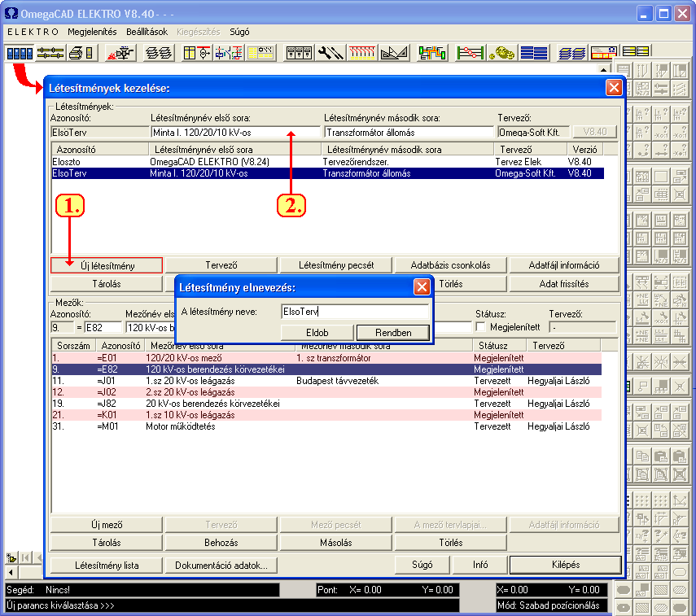Toggle the Megjelenített status checkbox
This screenshot has height=616, width=696.
(480, 327)
